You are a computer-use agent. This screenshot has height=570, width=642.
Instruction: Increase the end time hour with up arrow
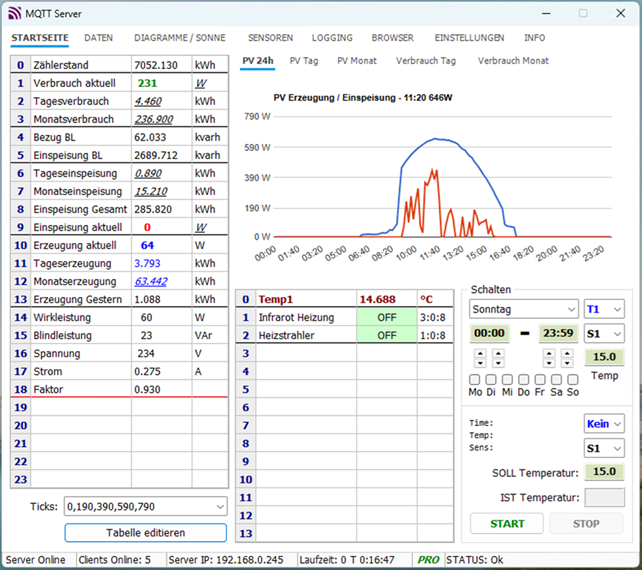550,353
